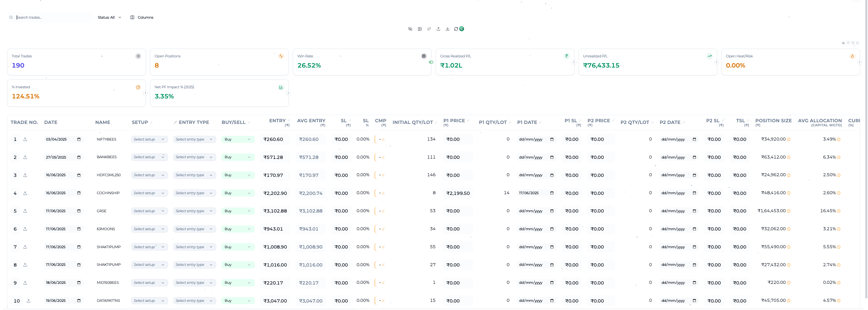This screenshot has width=868, height=310.
Task: Click entry price ₹2,202.90 field
Action: tap(275, 193)
